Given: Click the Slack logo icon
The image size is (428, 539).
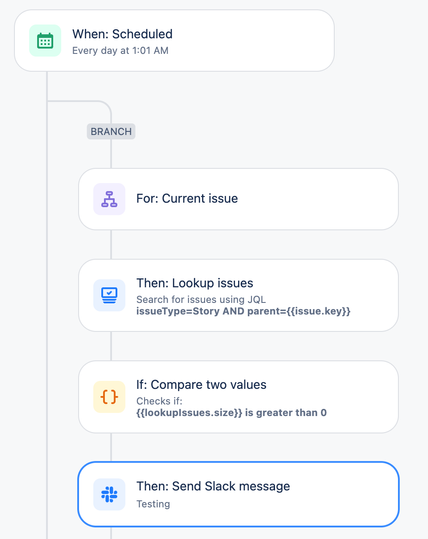Looking at the screenshot, I should [109, 494].
